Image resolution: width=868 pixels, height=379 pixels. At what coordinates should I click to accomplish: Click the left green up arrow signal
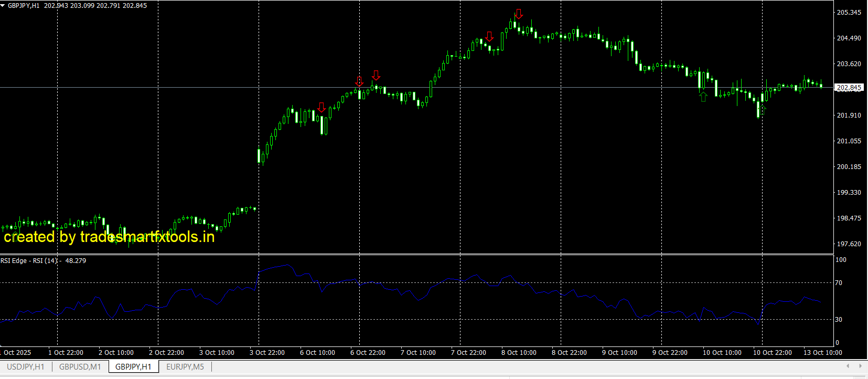click(x=703, y=97)
